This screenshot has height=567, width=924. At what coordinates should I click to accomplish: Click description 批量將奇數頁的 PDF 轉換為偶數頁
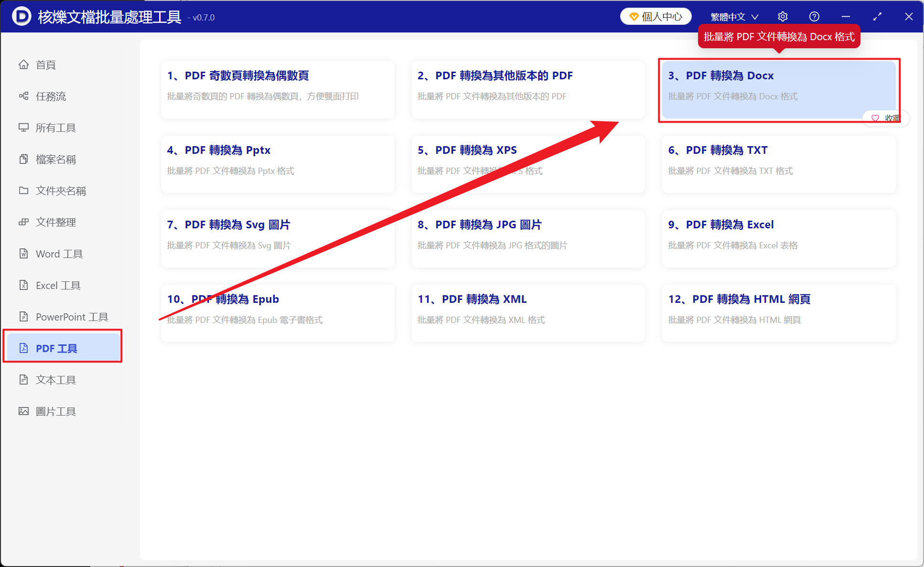pyautogui.click(x=263, y=96)
